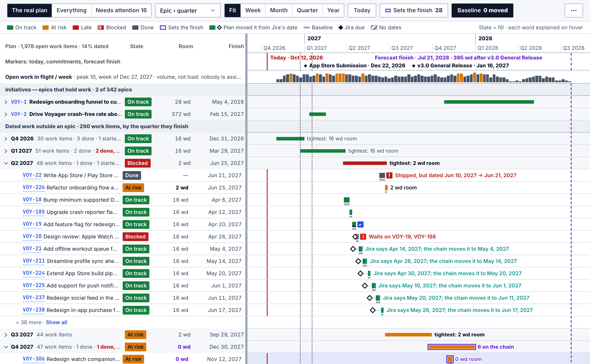The height and width of the screenshot is (364, 590).
Task: Click the Done gray legend icon
Action: point(135,27)
